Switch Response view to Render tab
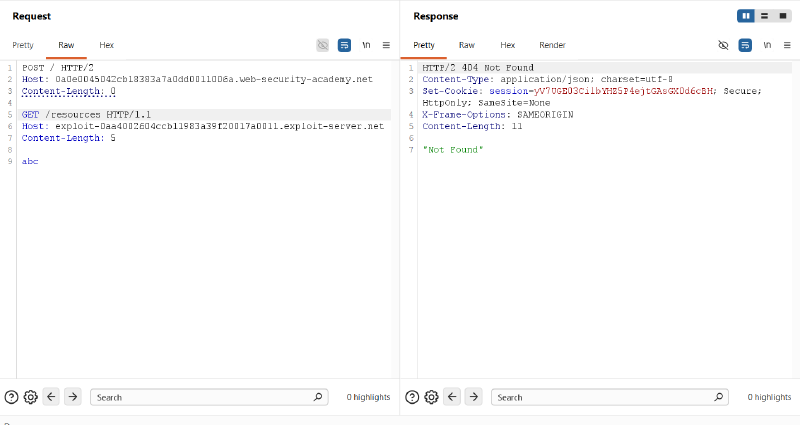Viewport: 800px width, 425px height. pos(553,45)
